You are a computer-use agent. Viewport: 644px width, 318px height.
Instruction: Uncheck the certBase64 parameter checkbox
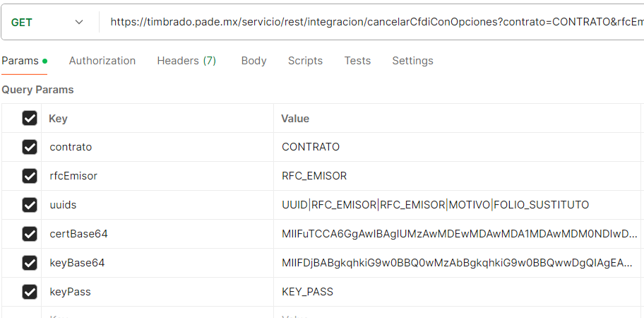coord(30,234)
